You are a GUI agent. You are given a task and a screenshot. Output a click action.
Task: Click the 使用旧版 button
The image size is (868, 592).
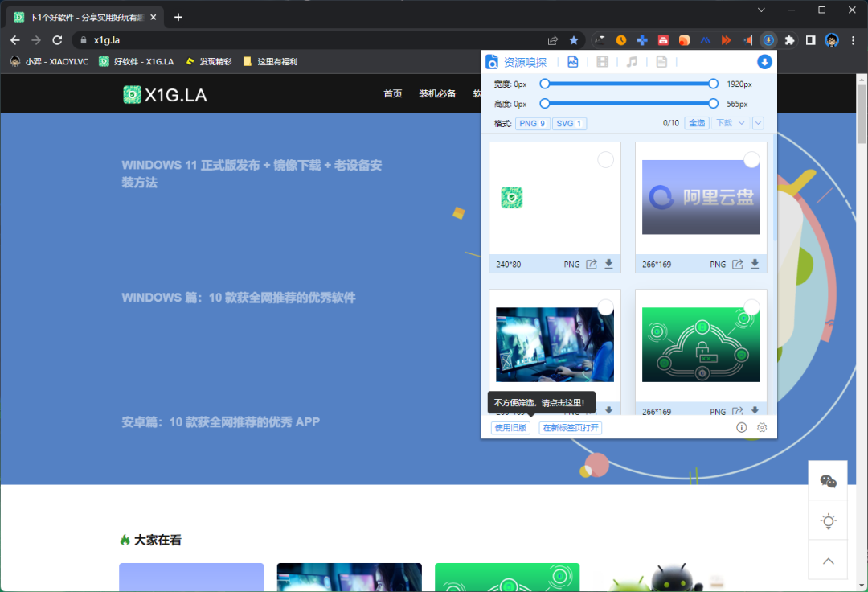pyautogui.click(x=510, y=428)
